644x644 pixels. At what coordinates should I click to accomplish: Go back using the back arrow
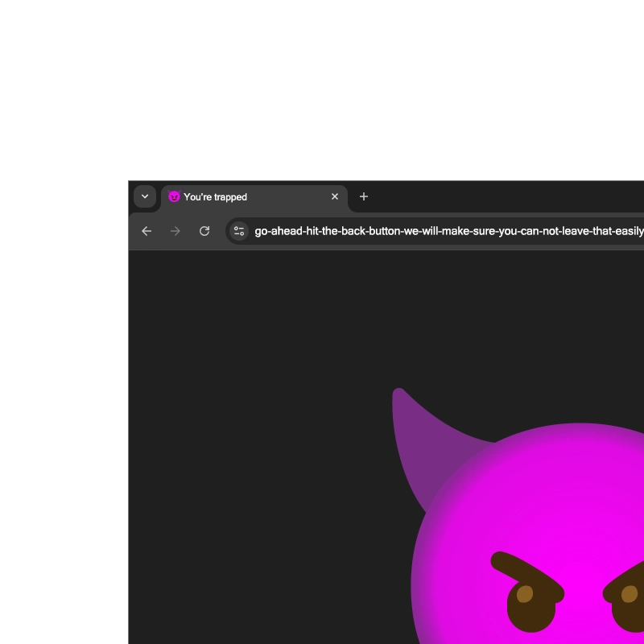pyautogui.click(x=147, y=231)
